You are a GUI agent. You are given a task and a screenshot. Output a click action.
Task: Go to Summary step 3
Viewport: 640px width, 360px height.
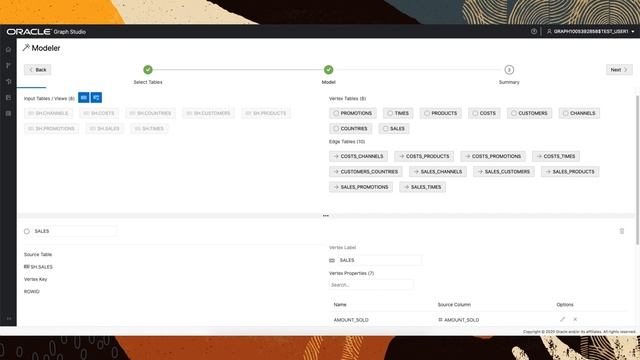509,70
